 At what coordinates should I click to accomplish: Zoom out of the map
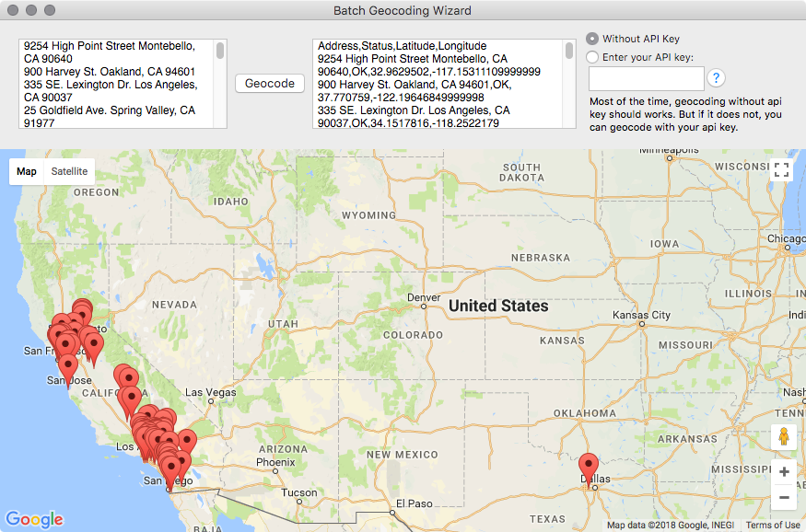tap(784, 497)
